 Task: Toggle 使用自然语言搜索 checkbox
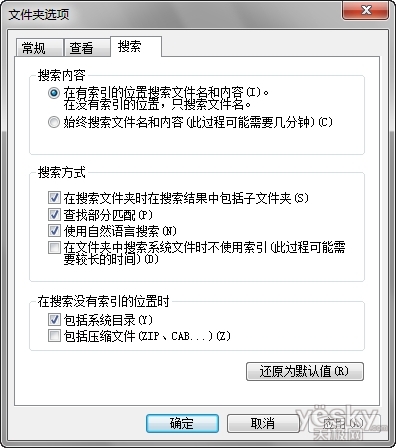54,230
